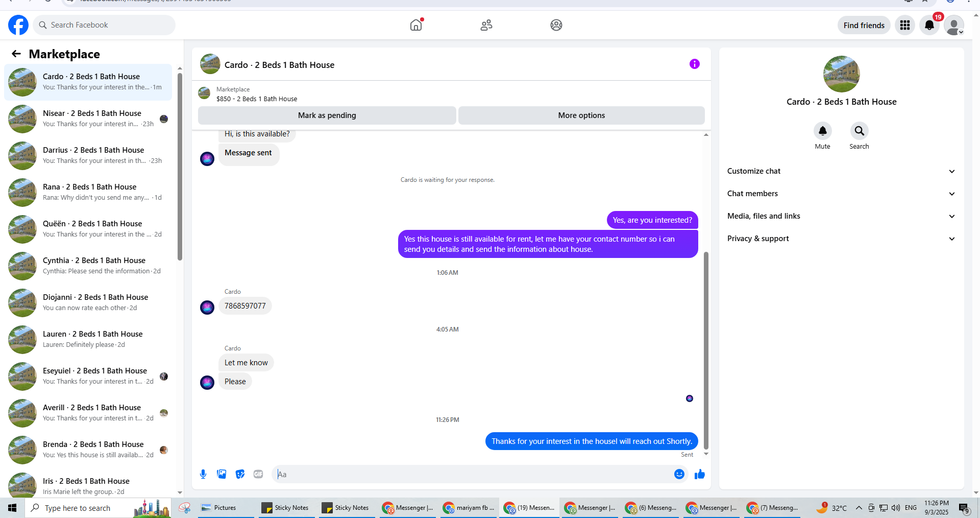Click the chat messages scrollbar thumb

(706, 350)
